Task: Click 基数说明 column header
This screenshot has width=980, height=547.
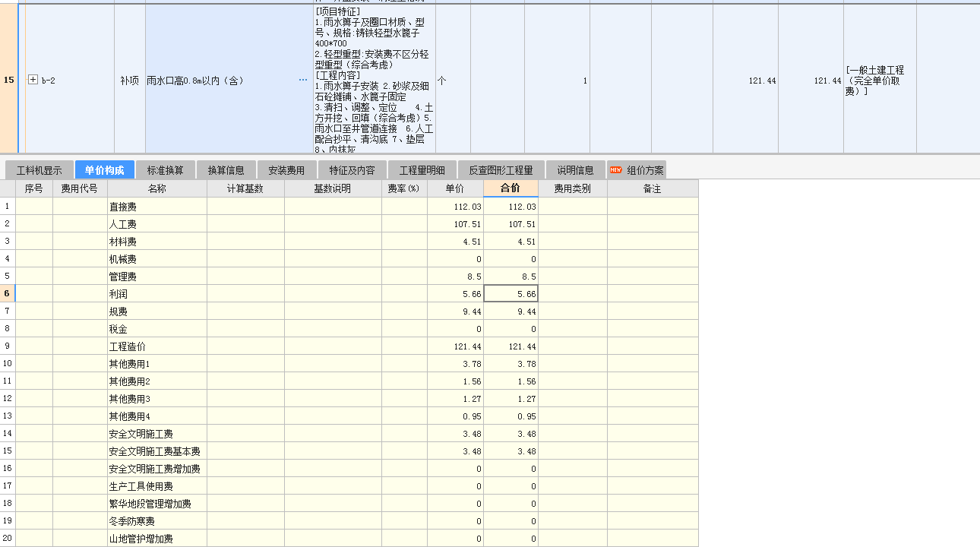Action: (x=333, y=188)
